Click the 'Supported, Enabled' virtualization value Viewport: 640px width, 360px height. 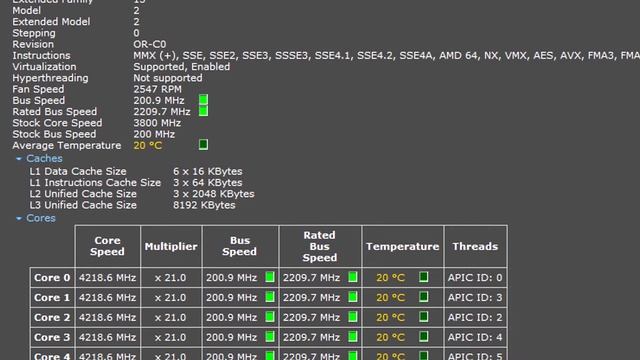pyautogui.click(x=182, y=67)
